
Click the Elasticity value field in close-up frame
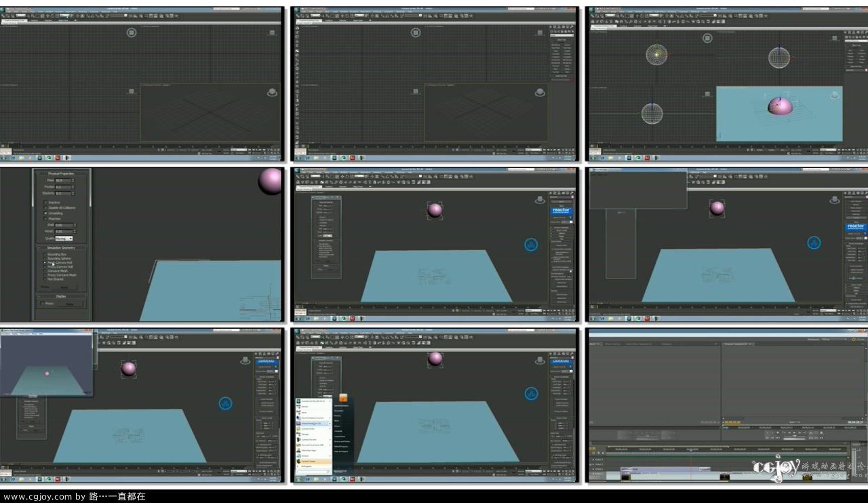click(x=63, y=193)
